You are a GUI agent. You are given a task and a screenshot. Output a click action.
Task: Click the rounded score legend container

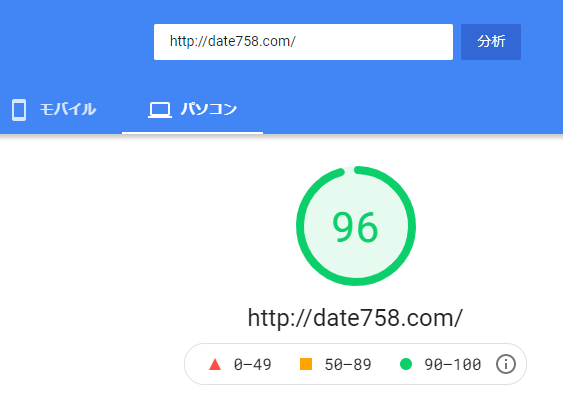point(355,364)
